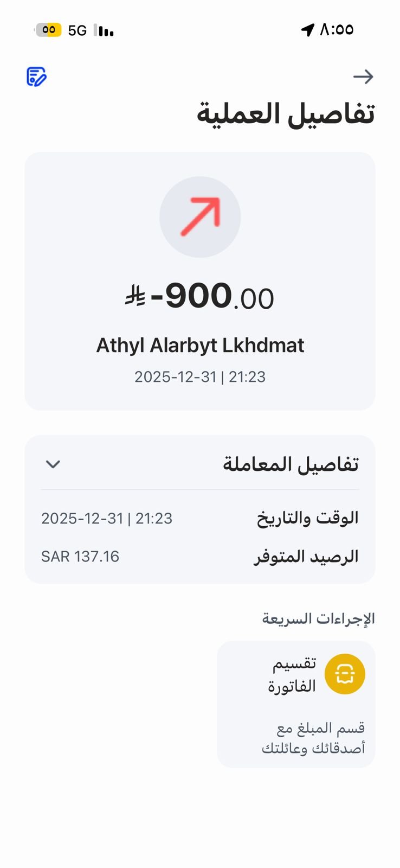Click the الإجراءات السريعة section heading
The width and height of the screenshot is (400, 868).
(x=318, y=618)
